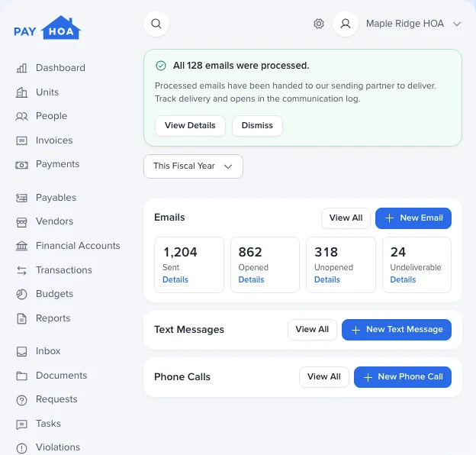Click the 24 undeliverable count

[x=397, y=252]
